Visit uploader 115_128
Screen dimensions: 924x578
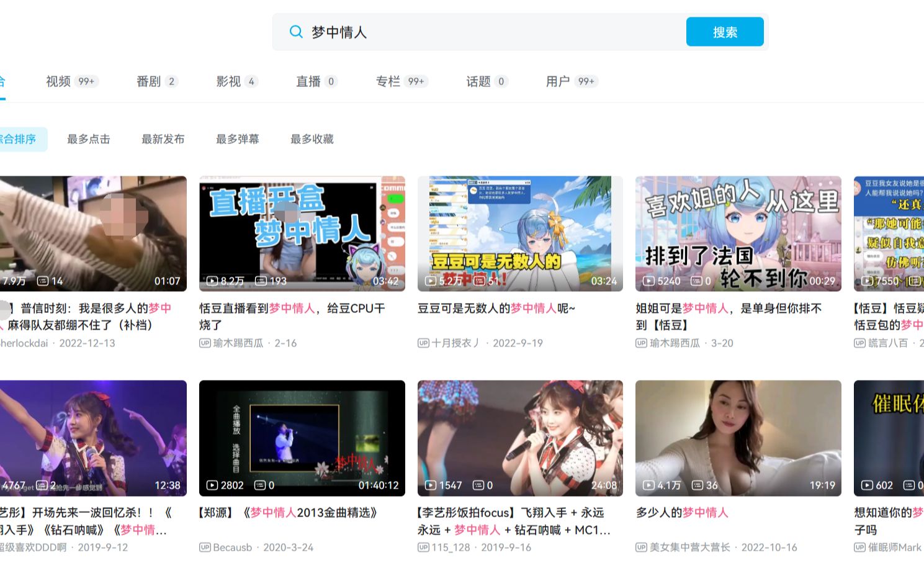451,548
